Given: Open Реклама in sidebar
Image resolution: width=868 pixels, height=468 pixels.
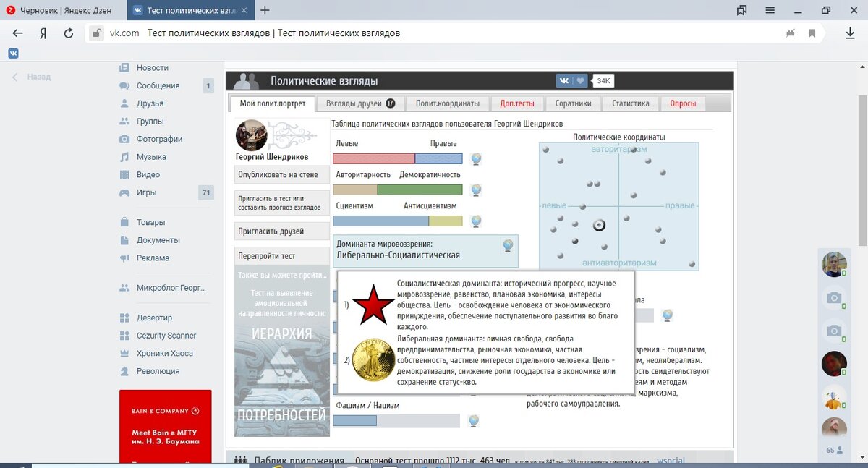Looking at the screenshot, I should 153,258.
